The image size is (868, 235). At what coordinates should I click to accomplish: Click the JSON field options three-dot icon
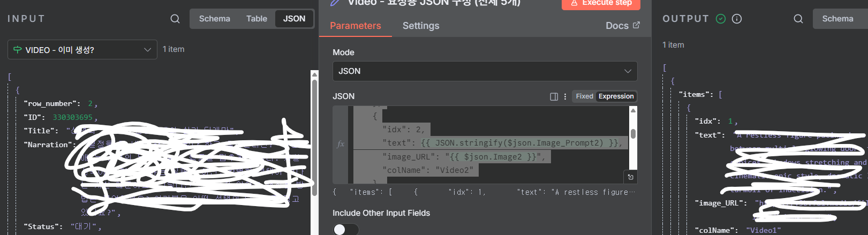[x=565, y=96]
